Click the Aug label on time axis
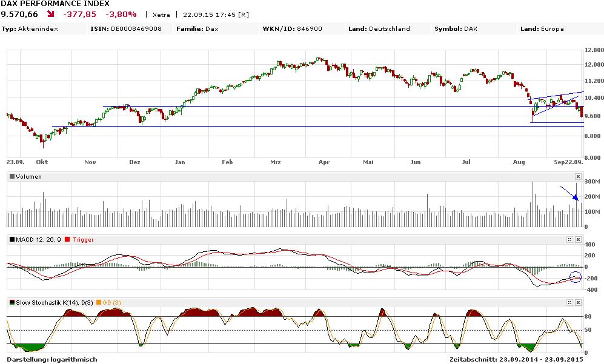The height and width of the screenshot is (364, 604). pyautogui.click(x=519, y=162)
